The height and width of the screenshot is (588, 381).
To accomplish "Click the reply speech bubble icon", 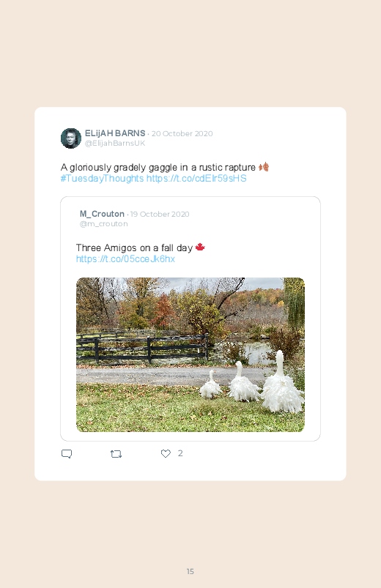I will (x=67, y=454).
